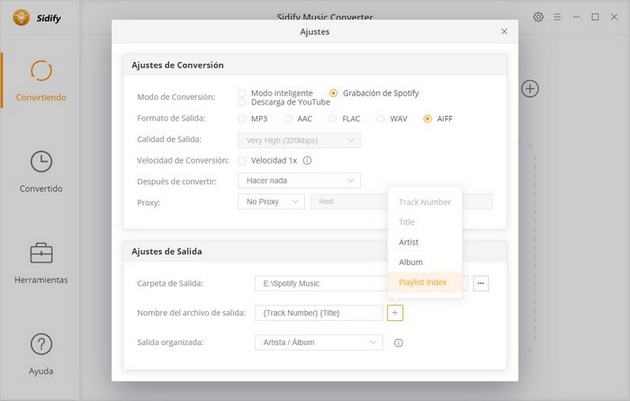Open the Convirtiendo section in sidebar
This screenshot has width=630, height=401.
(x=41, y=80)
